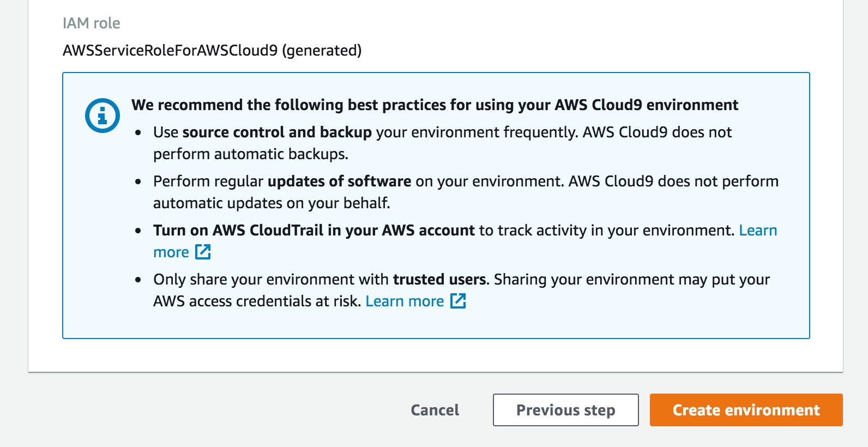Image resolution: width=868 pixels, height=447 pixels.
Task: Cancel the environment creation
Action: (435, 410)
